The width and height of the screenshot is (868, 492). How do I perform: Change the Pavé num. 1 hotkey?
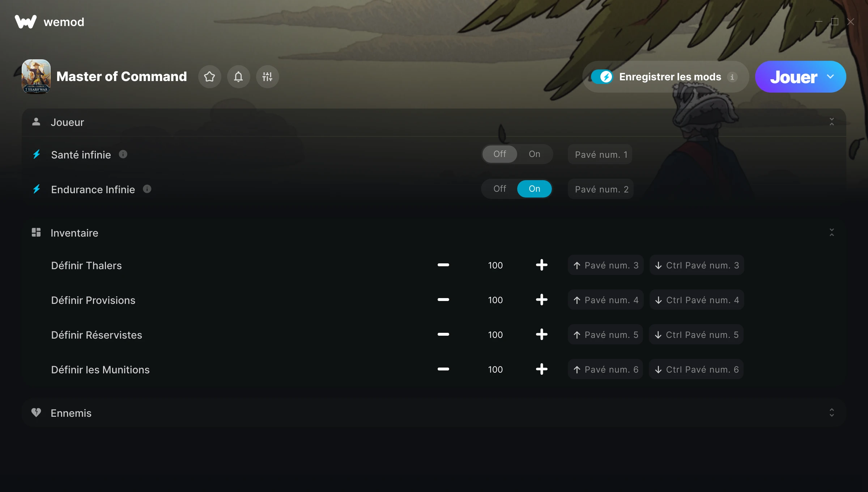pos(600,154)
